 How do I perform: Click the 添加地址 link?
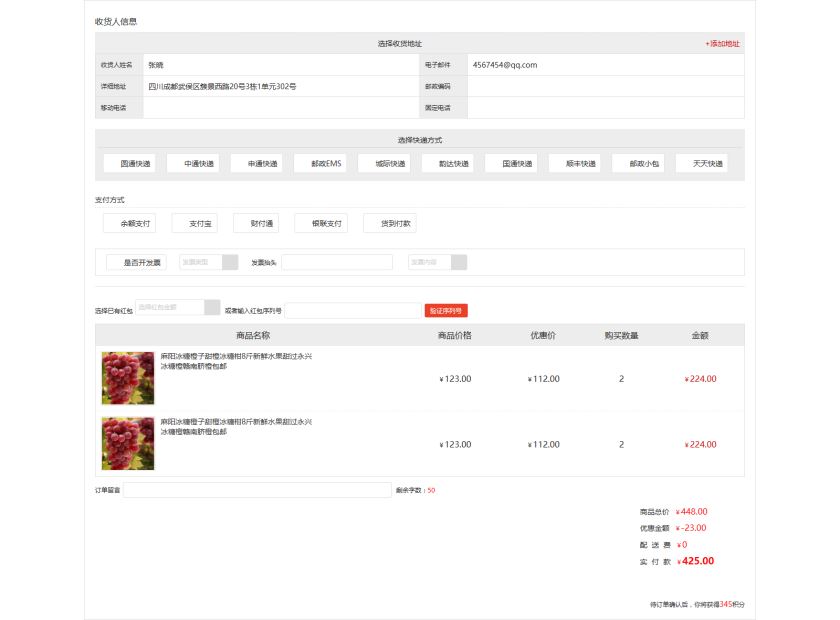pyautogui.click(x=722, y=43)
